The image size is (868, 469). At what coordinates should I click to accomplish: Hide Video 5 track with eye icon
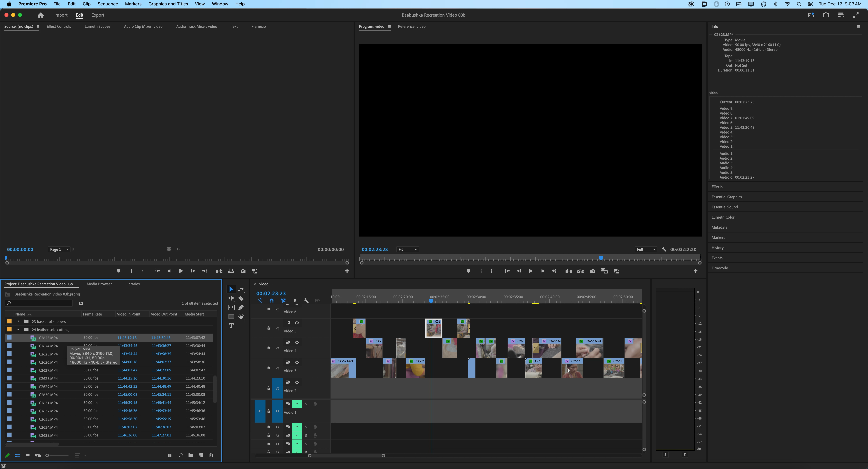[x=297, y=323]
